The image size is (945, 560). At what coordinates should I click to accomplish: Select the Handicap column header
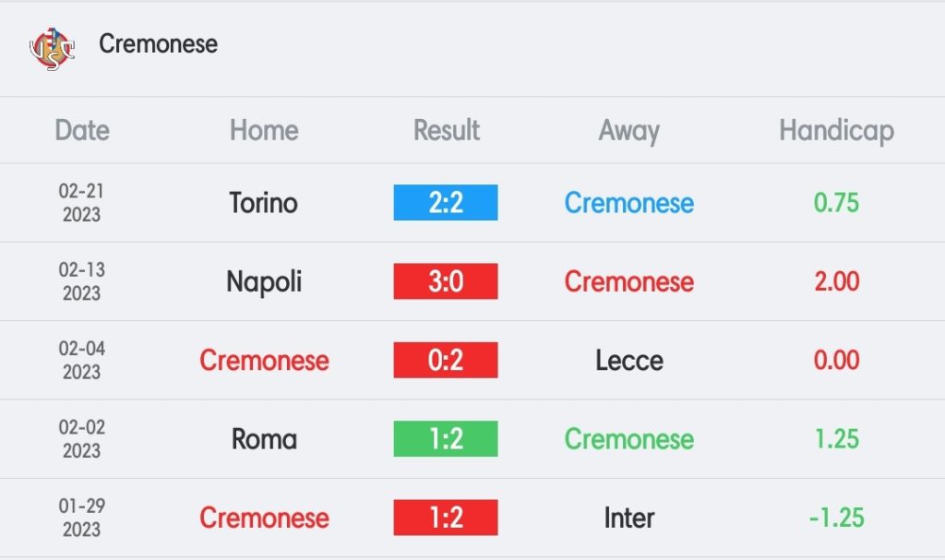click(836, 131)
